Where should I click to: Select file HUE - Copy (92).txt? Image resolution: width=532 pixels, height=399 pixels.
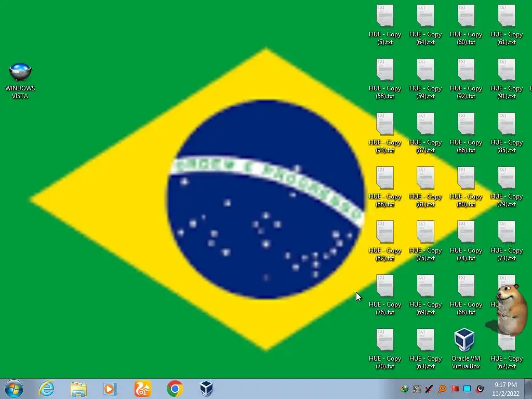click(x=466, y=79)
